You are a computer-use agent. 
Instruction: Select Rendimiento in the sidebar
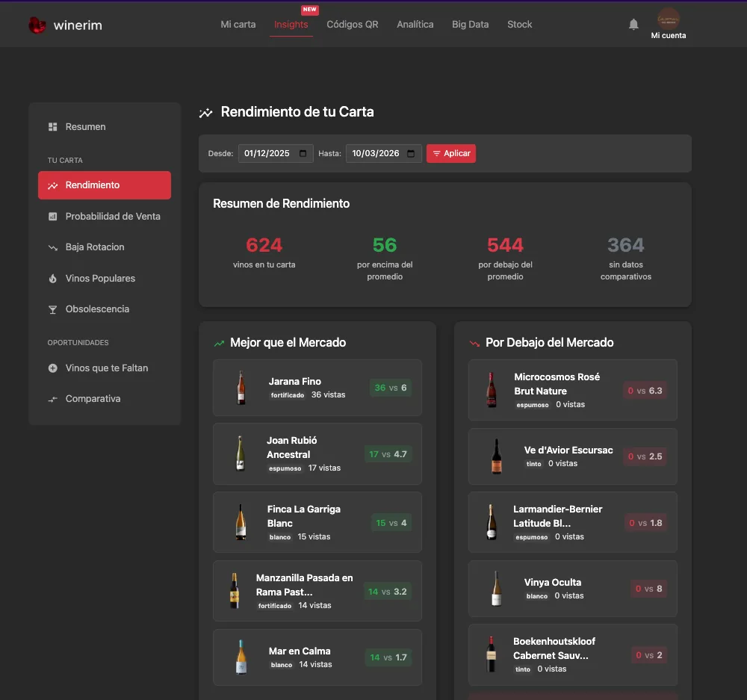pyautogui.click(x=105, y=185)
